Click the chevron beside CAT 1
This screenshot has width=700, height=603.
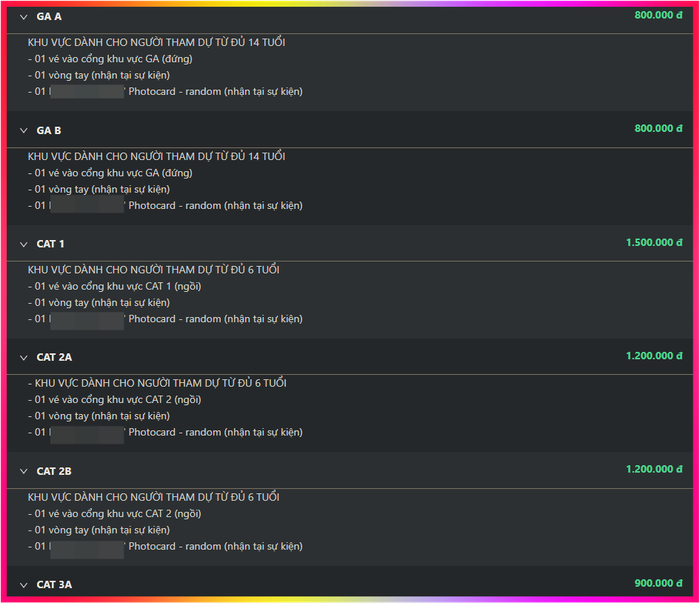[x=24, y=244]
